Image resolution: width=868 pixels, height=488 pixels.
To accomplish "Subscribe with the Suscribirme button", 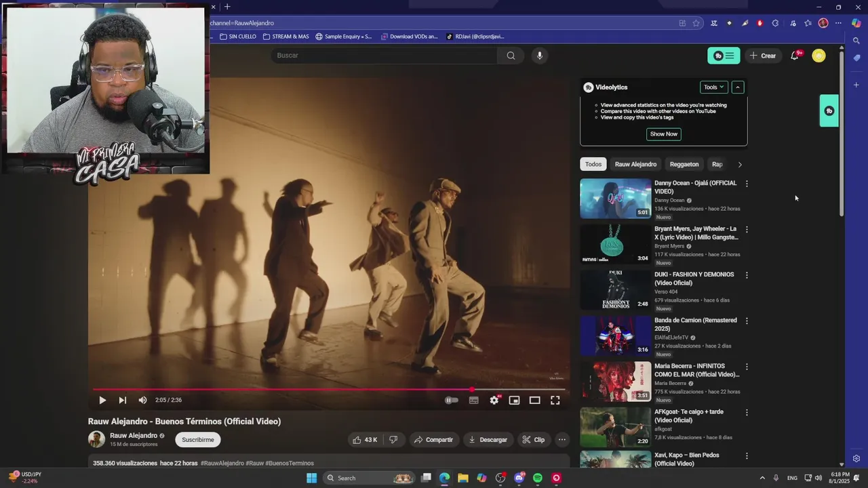I will tap(198, 440).
